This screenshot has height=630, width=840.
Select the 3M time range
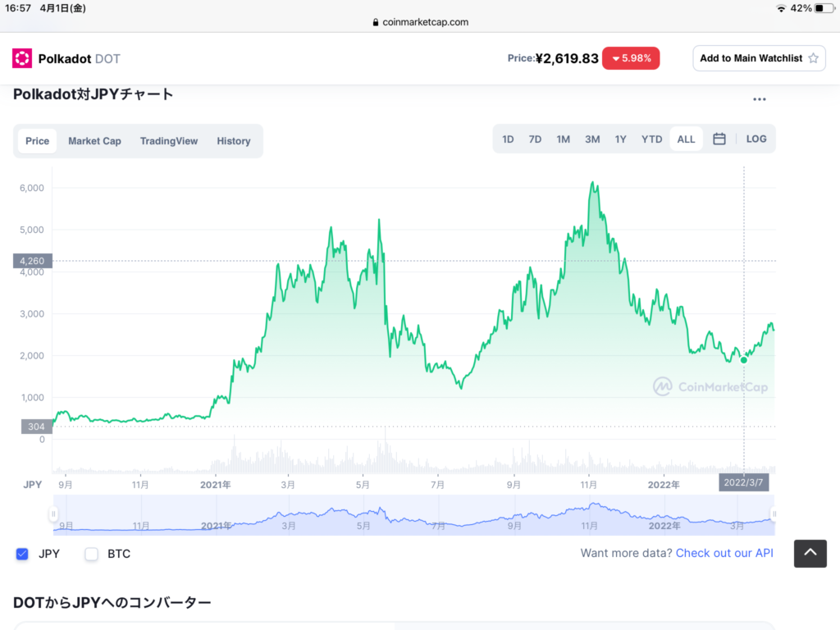point(592,139)
